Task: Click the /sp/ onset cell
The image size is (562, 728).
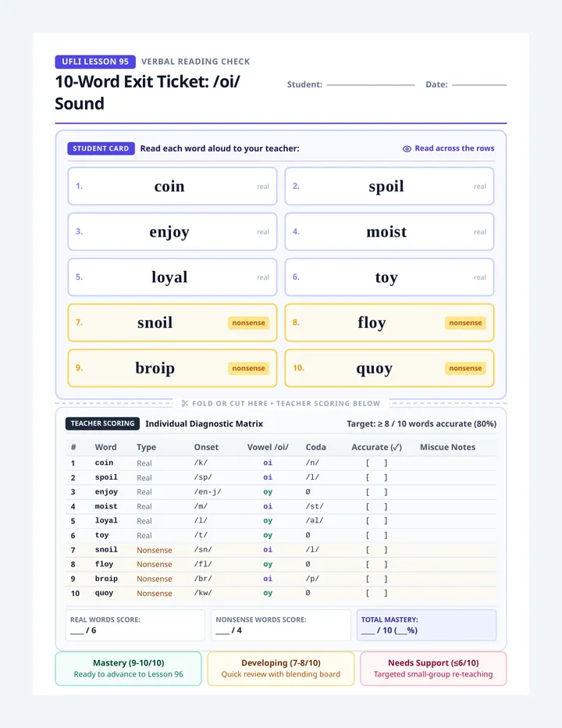Action: coord(203,477)
